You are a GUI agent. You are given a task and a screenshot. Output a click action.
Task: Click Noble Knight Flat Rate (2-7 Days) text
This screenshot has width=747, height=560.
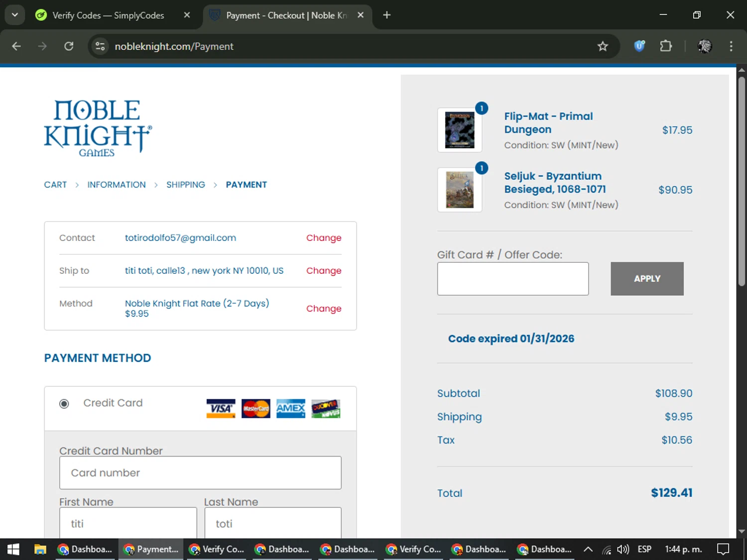pyautogui.click(x=197, y=303)
